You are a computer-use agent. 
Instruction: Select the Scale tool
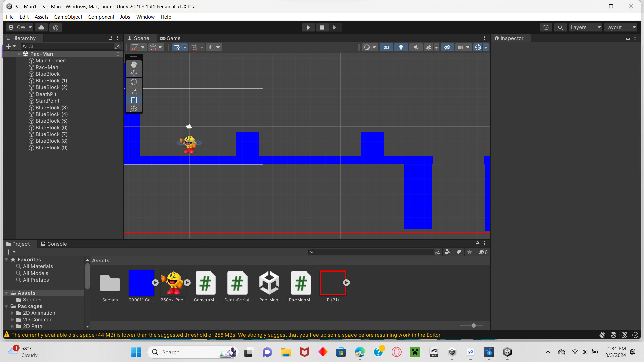(x=134, y=90)
